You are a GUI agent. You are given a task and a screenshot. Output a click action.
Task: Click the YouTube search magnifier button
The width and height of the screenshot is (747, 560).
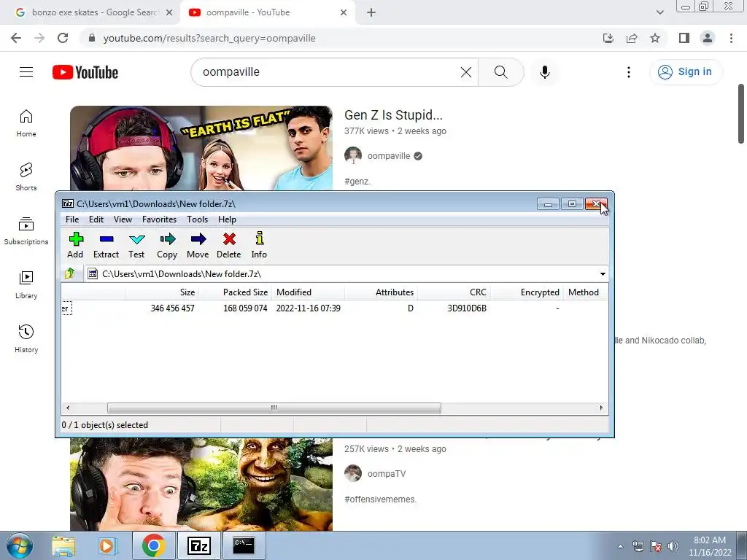click(500, 72)
